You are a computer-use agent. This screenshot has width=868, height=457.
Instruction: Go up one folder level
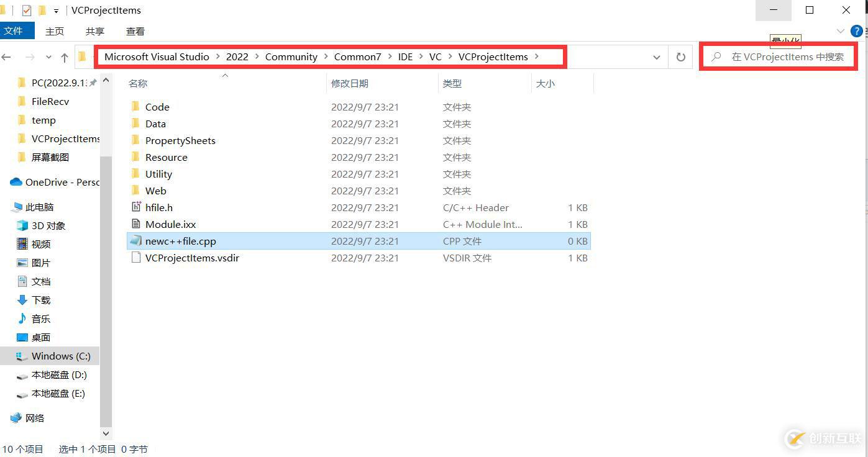coord(64,57)
